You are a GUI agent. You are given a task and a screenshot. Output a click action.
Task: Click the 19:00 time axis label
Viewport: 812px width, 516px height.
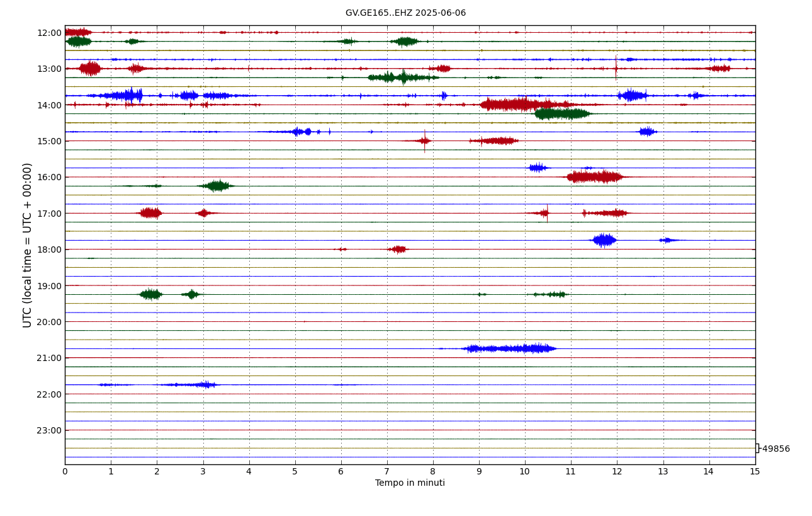pyautogui.click(x=49, y=286)
